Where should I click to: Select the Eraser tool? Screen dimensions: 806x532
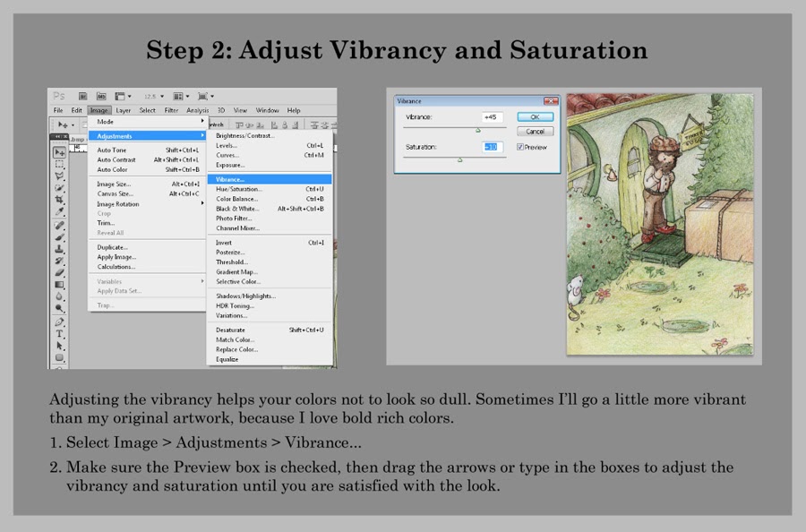[60, 272]
